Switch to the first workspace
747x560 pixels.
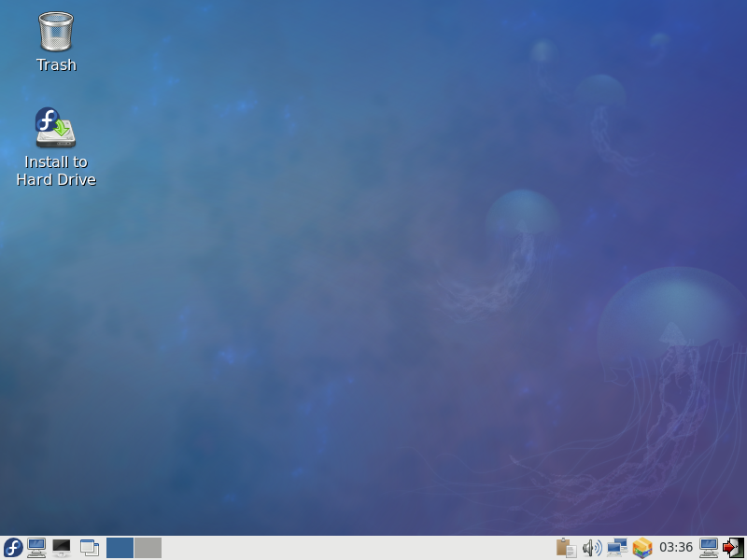point(120,548)
